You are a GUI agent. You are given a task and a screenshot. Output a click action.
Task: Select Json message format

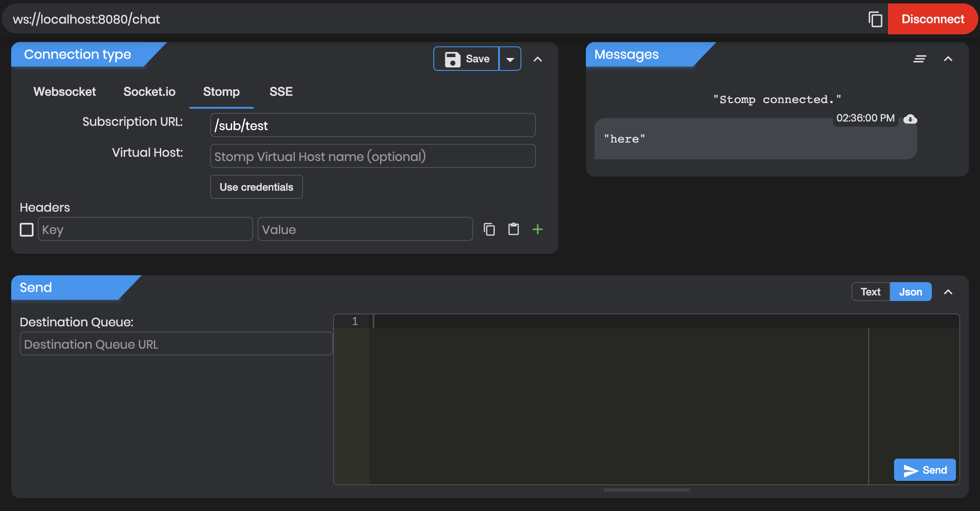pyautogui.click(x=910, y=292)
